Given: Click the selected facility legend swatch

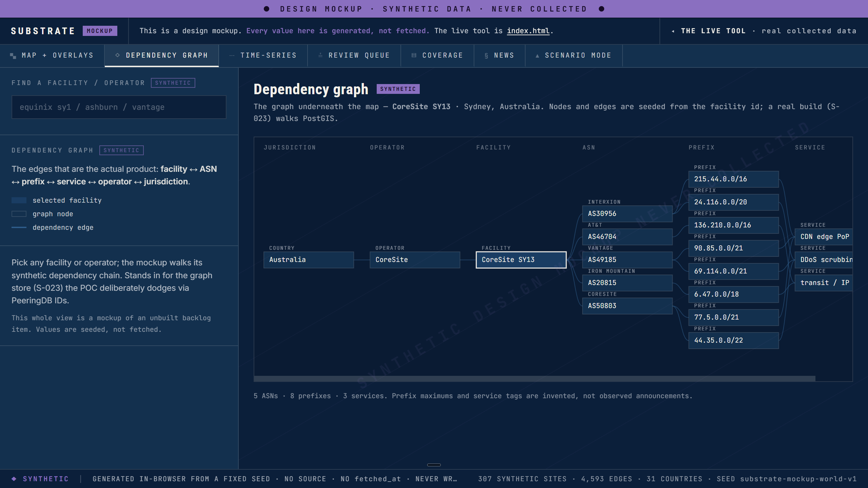Looking at the screenshot, I should 19,200.
